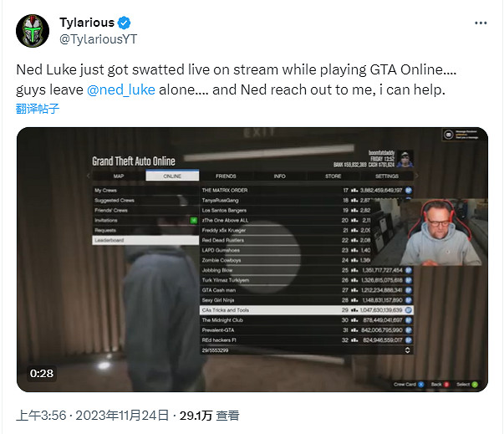Click the red Back button icon
Viewport: 504px width, 434px height.
click(446, 385)
